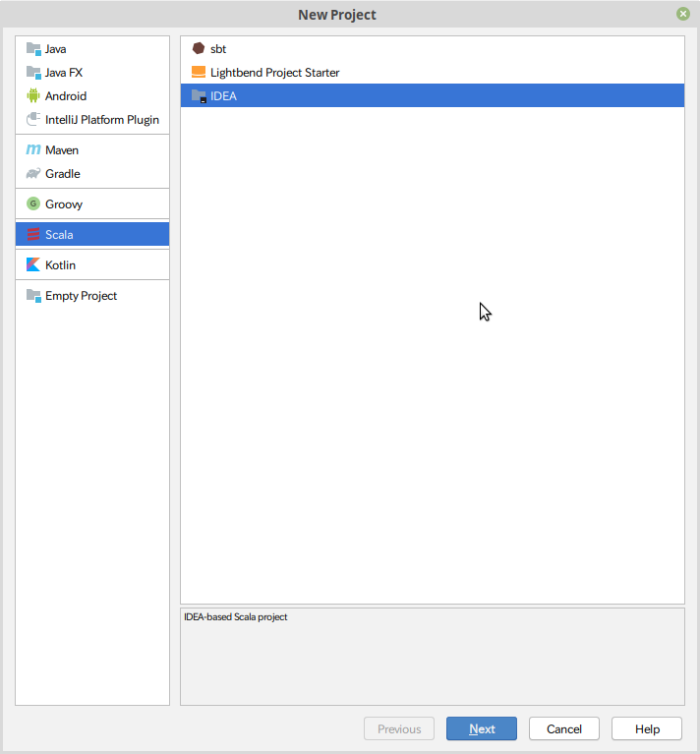
Task: Choose the Kotlin label in the list
Action: tap(61, 265)
